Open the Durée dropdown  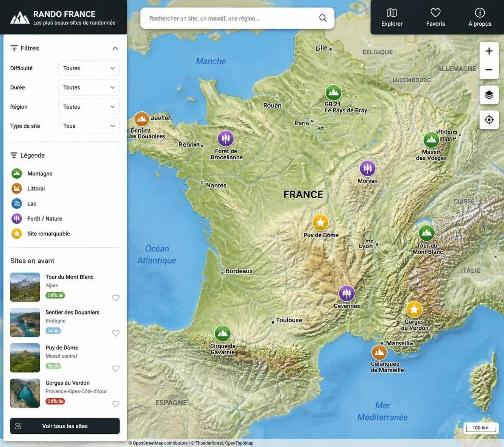pyautogui.click(x=89, y=87)
